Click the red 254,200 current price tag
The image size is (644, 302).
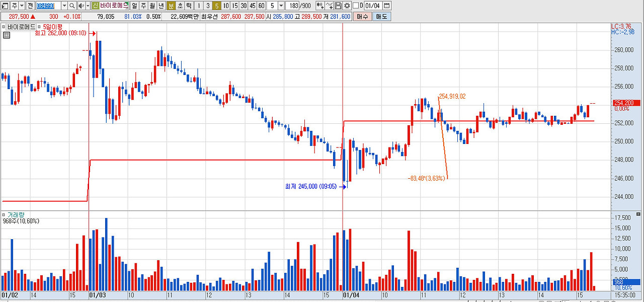tap(626, 103)
